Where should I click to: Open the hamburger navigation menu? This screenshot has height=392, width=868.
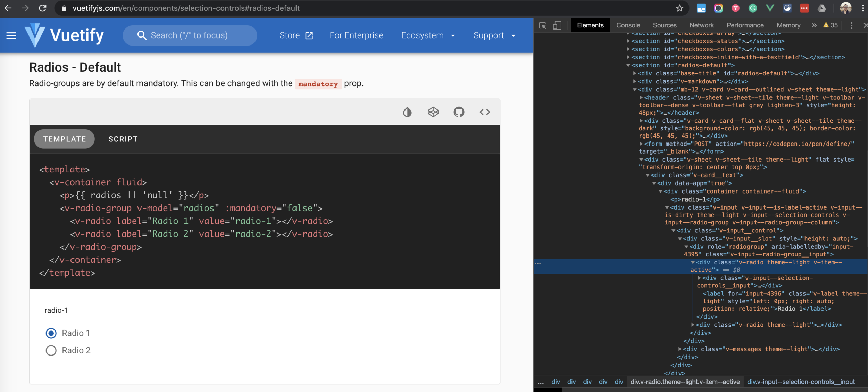point(11,35)
